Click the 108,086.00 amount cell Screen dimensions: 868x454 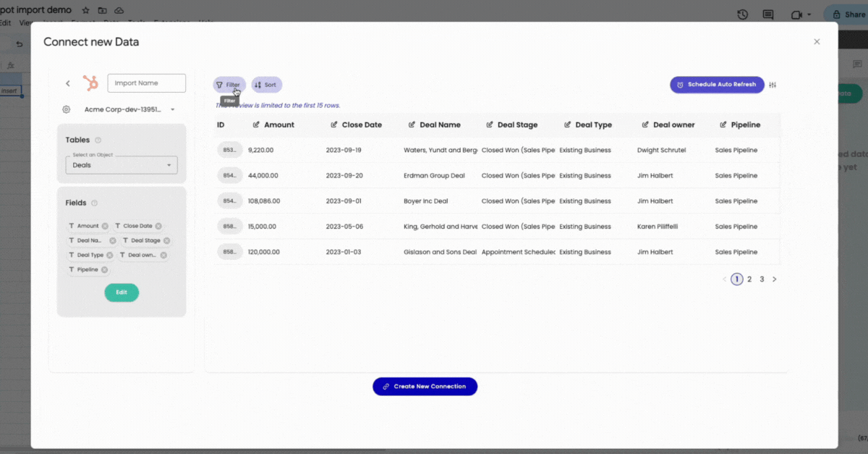[x=264, y=201]
